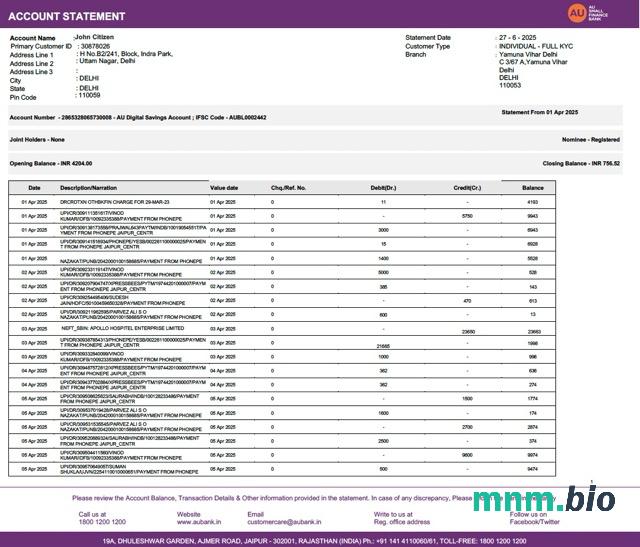Select the Date column header
The width and height of the screenshot is (640, 547).
(x=34, y=187)
